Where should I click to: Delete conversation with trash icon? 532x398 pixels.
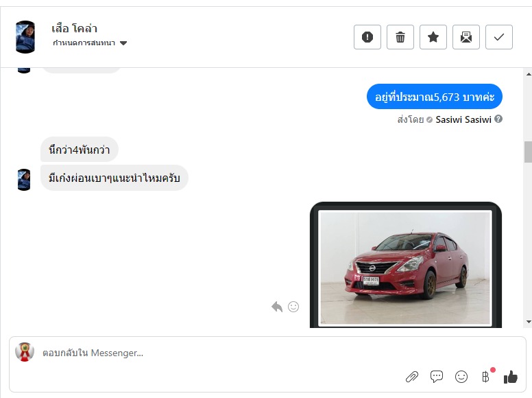400,37
